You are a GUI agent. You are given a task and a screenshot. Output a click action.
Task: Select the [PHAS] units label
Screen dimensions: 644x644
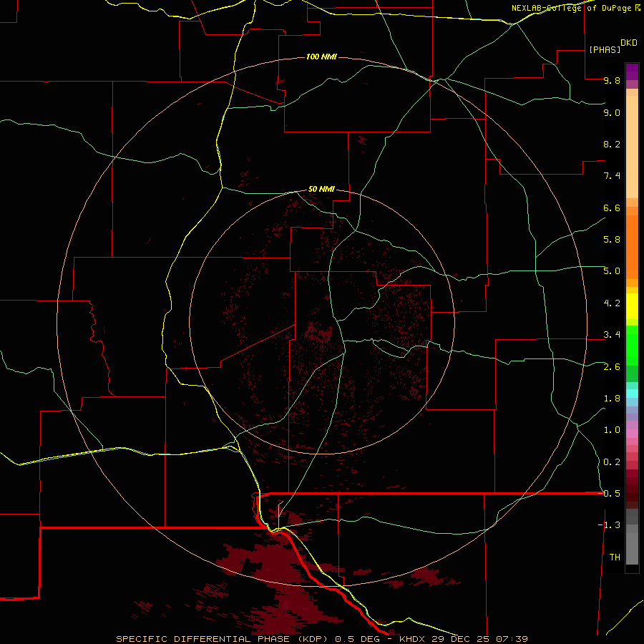(605, 49)
